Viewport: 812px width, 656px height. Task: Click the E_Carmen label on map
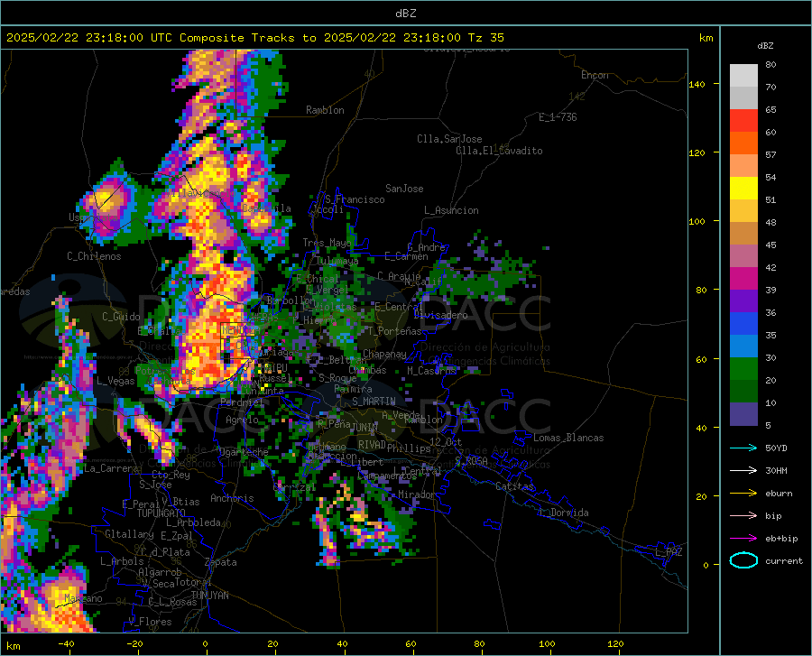(x=407, y=255)
